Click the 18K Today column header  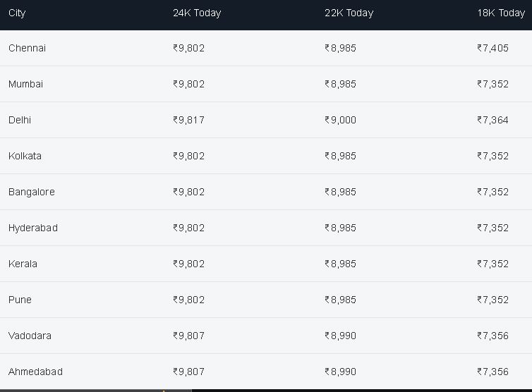click(501, 13)
